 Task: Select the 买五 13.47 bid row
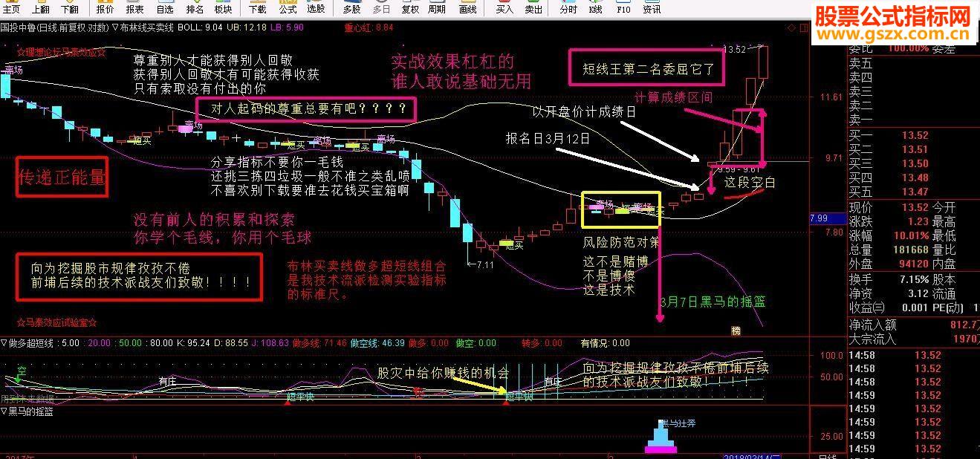tap(914, 192)
